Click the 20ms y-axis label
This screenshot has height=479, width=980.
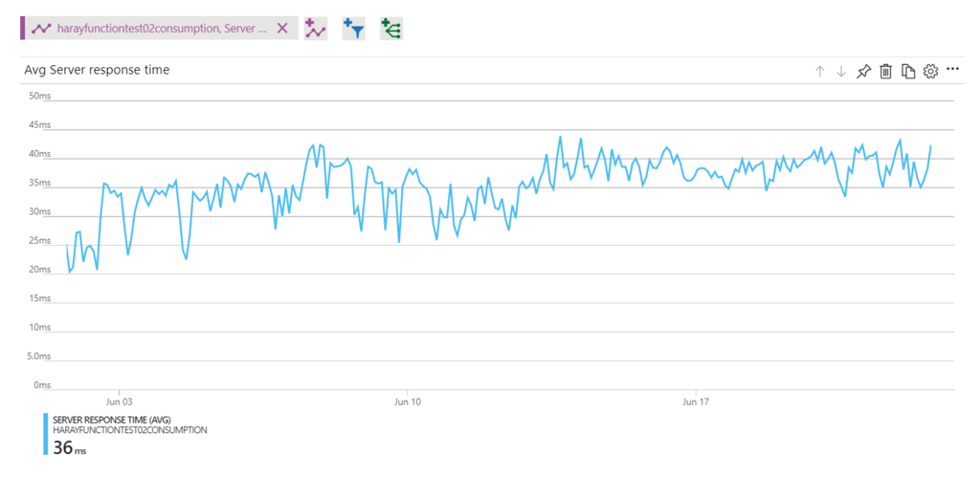39,270
